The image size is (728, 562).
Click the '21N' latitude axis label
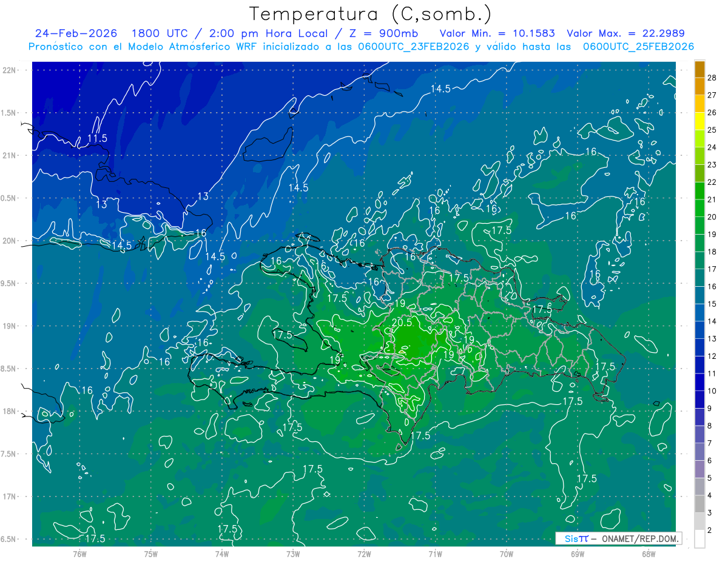click(x=8, y=155)
